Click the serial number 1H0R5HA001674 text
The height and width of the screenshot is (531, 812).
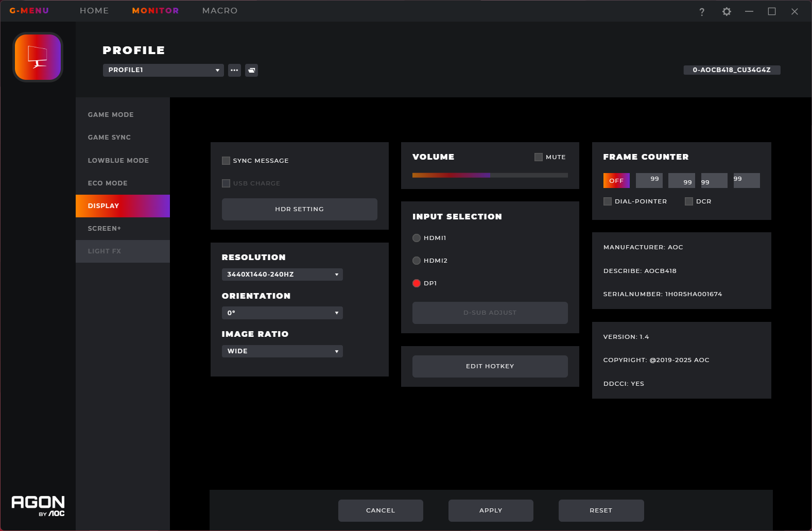coord(663,294)
